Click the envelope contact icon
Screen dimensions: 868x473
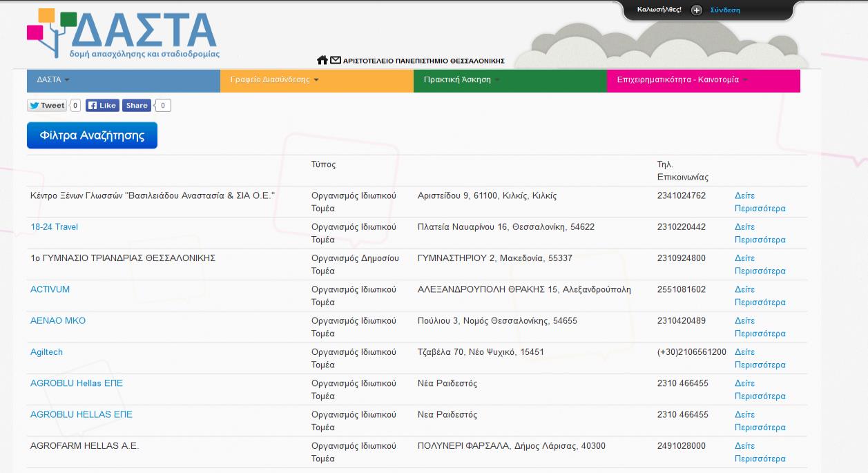pos(336,60)
